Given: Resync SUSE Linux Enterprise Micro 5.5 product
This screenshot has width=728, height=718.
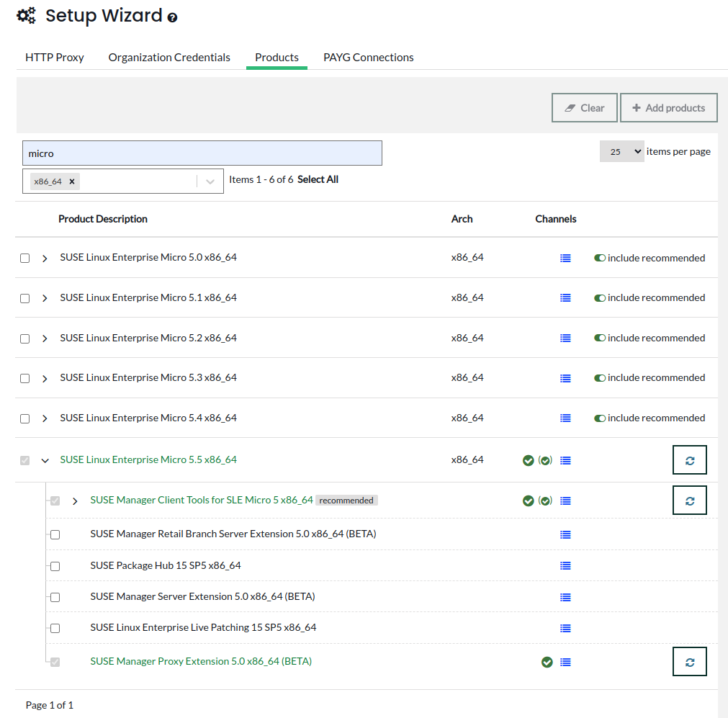Looking at the screenshot, I should pyautogui.click(x=689, y=459).
